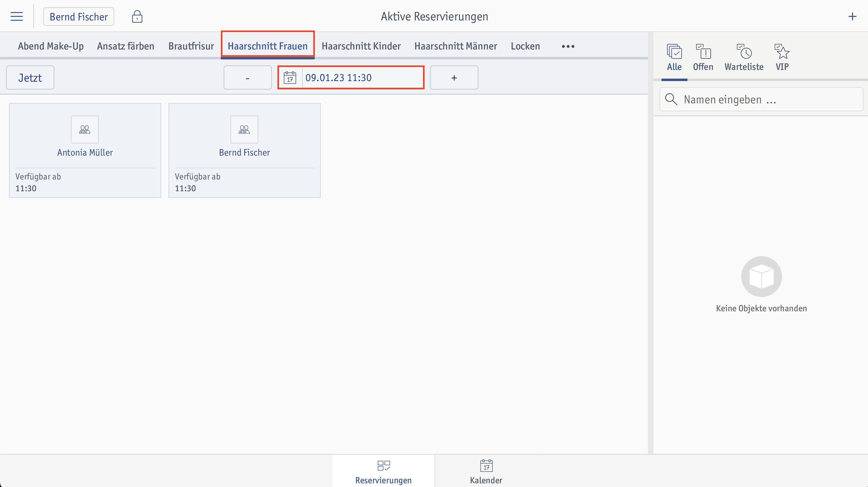868x487 pixels.
Task: Click the Bernd Fischer user button
Action: [79, 16]
